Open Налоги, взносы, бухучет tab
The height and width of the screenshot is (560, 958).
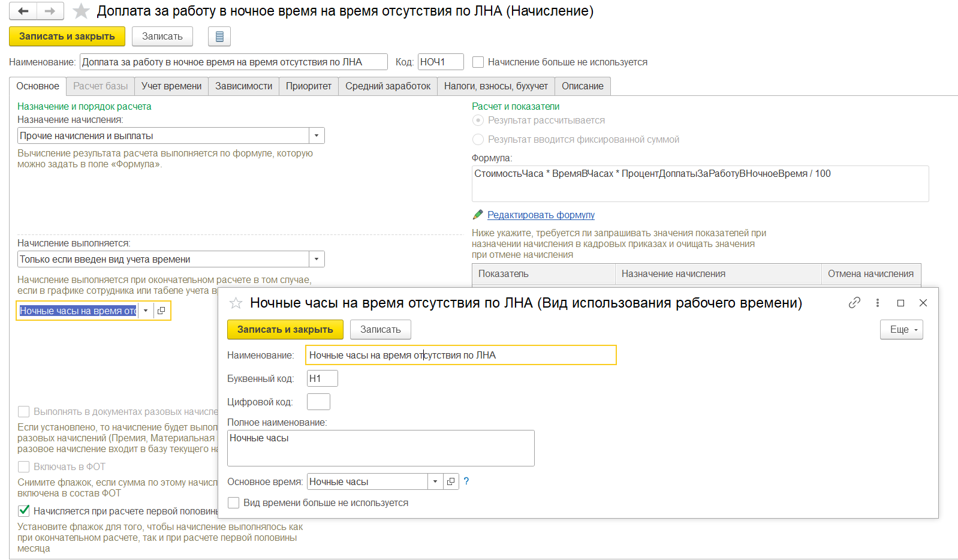click(496, 86)
